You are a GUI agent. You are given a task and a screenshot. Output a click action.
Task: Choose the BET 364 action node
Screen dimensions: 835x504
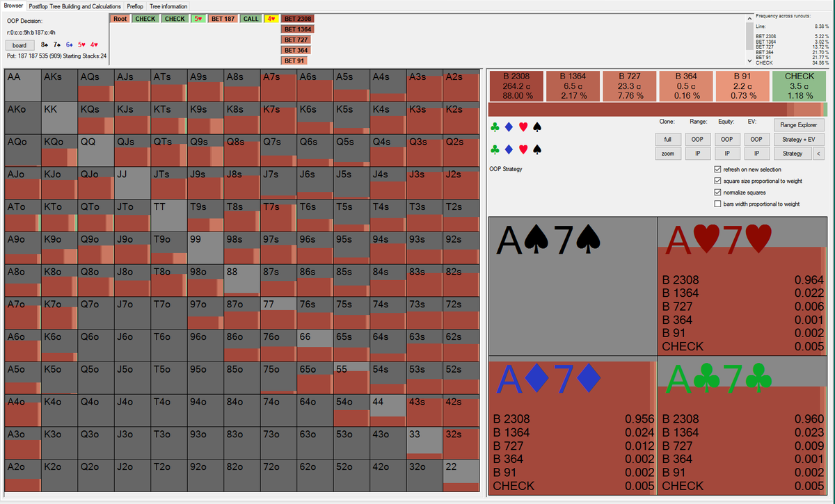[296, 50]
